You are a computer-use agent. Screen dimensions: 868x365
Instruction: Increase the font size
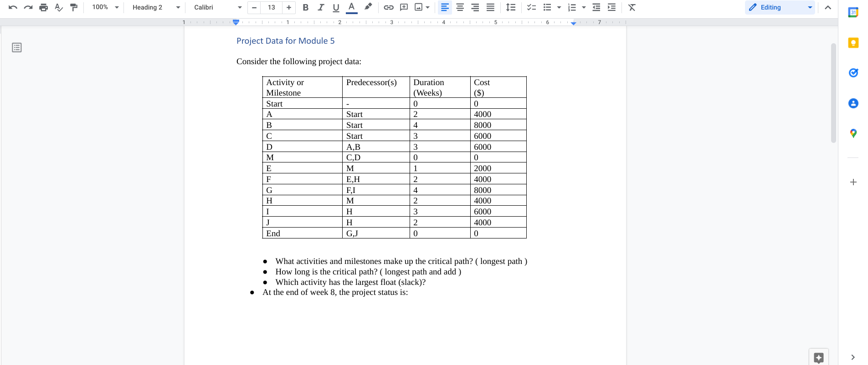[x=289, y=7]
